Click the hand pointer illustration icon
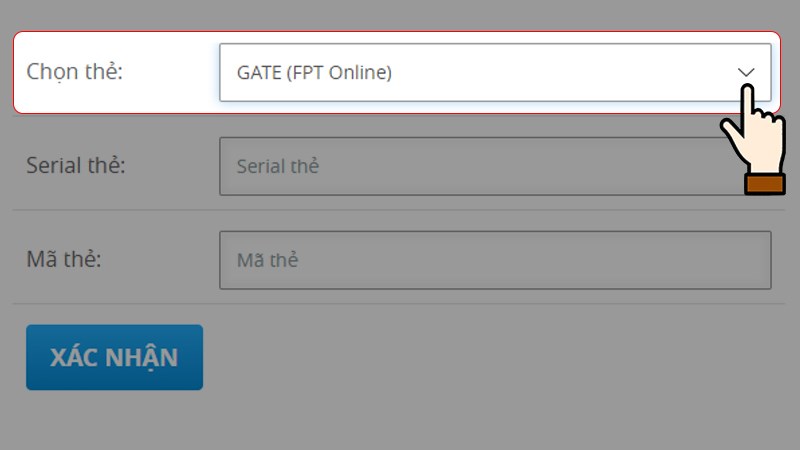 coord(753,139)
